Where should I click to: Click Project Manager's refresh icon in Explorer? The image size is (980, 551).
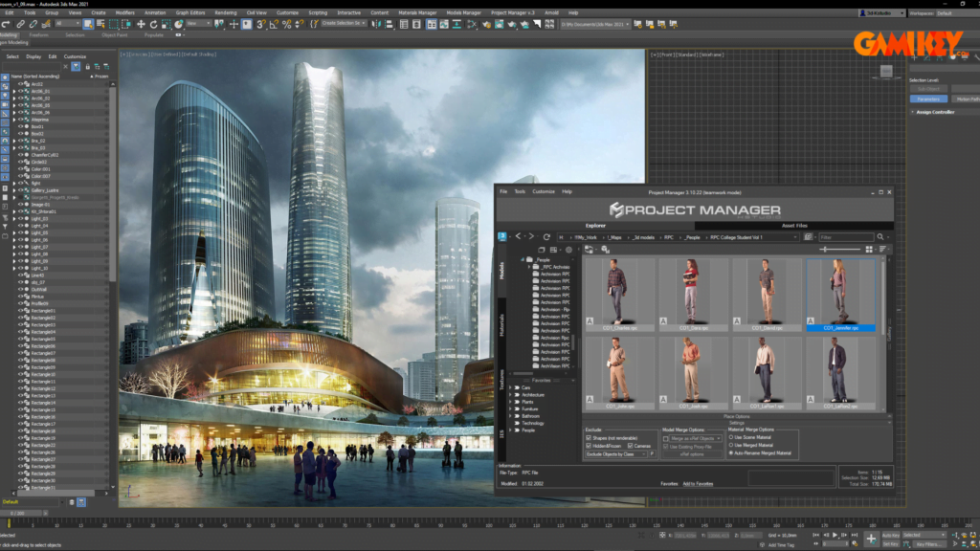coord(546,237)
